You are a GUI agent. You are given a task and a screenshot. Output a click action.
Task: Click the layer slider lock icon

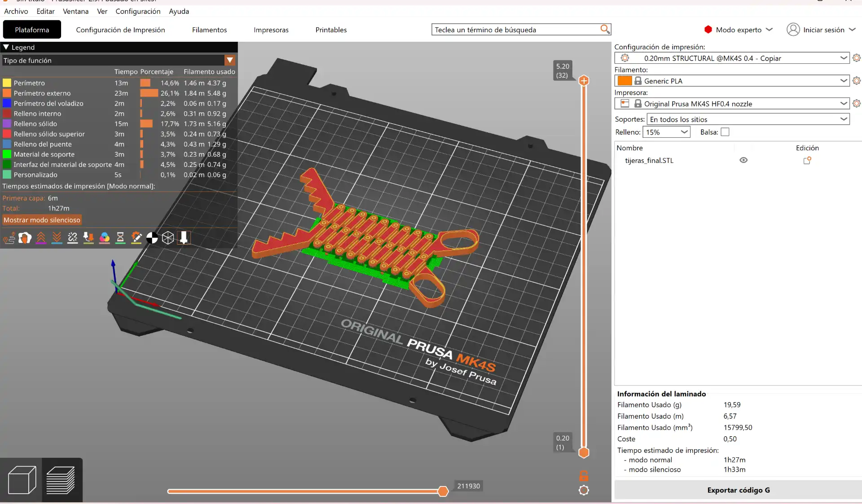click(x=584, y=476)
